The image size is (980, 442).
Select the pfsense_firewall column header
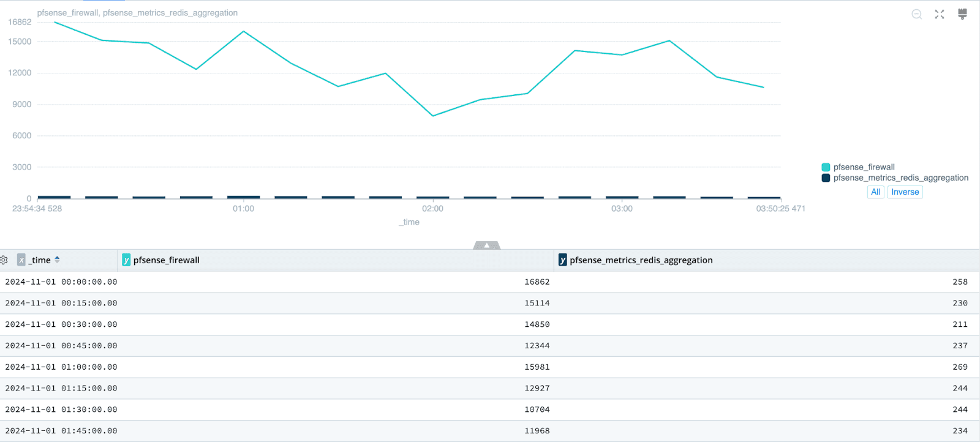[167, 260]
